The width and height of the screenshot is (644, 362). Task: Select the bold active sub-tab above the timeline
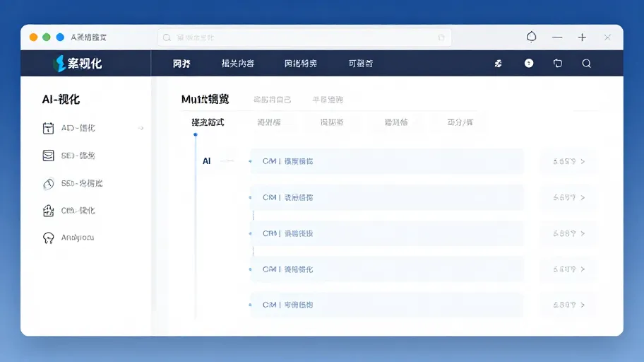click(x=208, y=122)
